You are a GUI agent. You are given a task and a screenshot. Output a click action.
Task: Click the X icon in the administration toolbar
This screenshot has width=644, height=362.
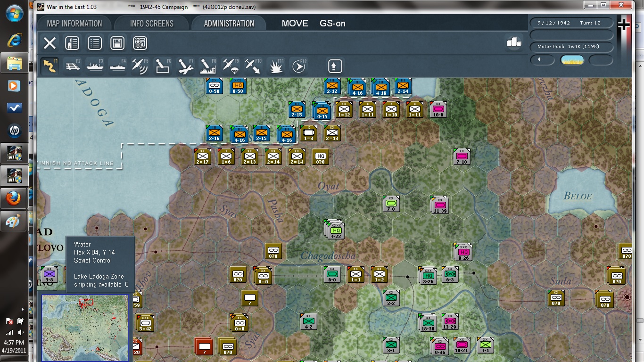click(50, 43)
